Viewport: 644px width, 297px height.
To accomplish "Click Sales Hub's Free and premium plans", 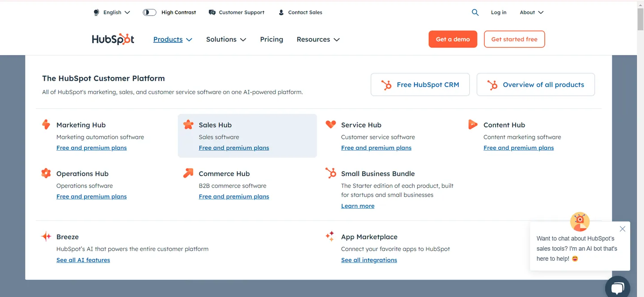I will tap(234, 148).
